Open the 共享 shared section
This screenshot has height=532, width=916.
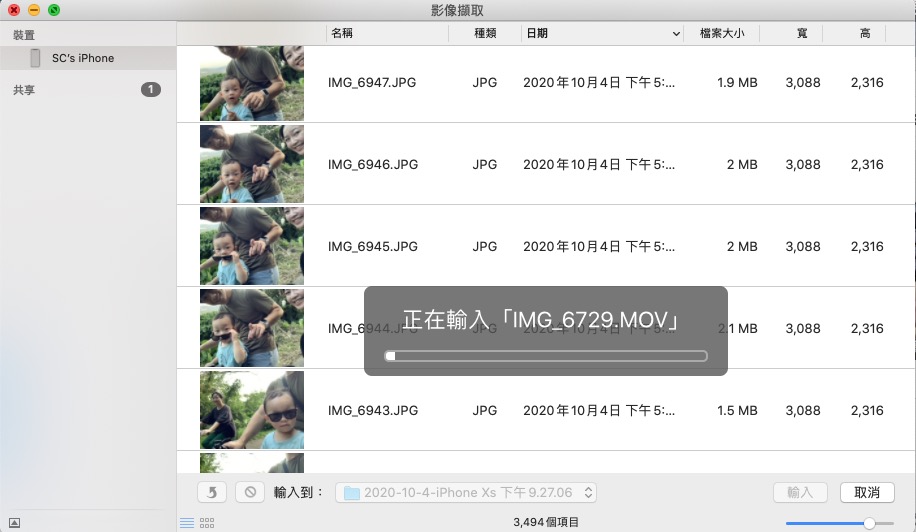tap(24, 90)
